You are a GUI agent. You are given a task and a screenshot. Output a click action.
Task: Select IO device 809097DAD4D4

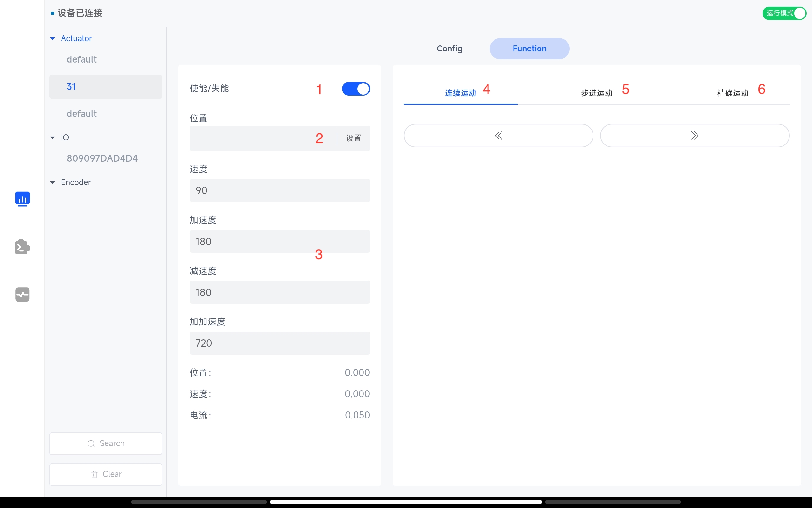pos(102,158)
